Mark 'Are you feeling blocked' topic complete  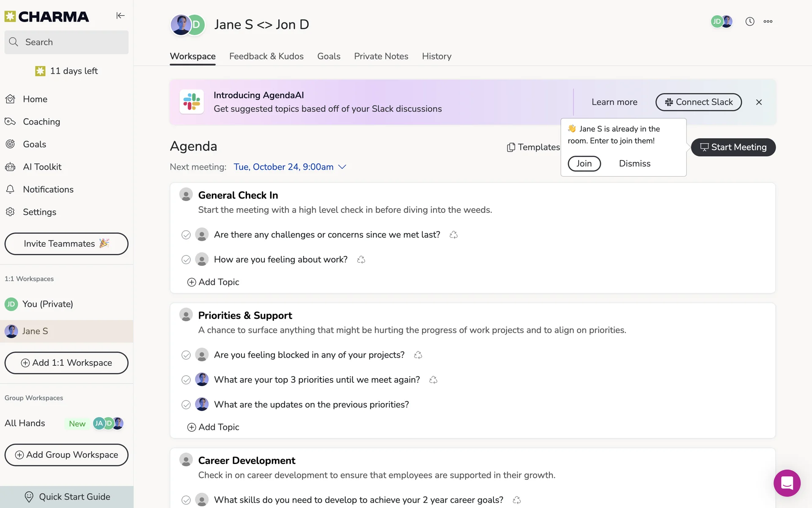click(x=186, y=355)
